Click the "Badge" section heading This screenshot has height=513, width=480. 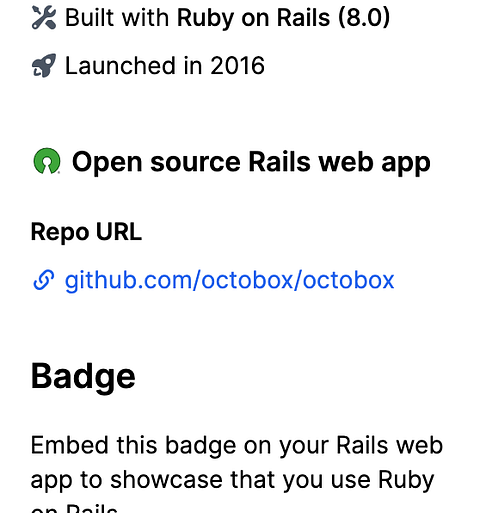pos(83,377)
